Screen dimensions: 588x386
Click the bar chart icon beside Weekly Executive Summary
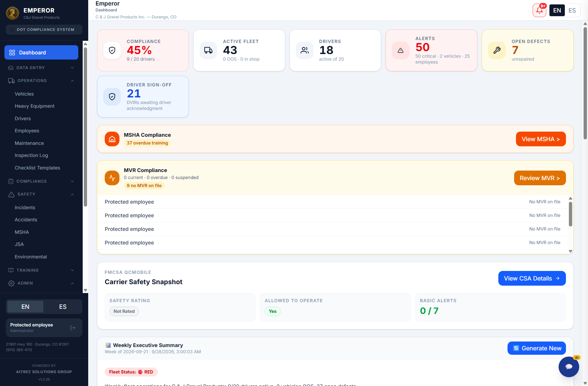[x=108, y=345]
